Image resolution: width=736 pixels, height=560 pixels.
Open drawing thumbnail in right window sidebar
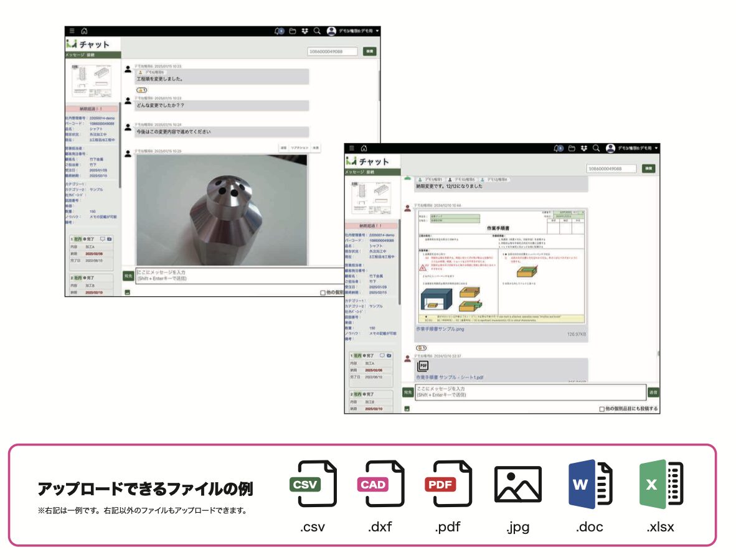click(x=371, y=198)
